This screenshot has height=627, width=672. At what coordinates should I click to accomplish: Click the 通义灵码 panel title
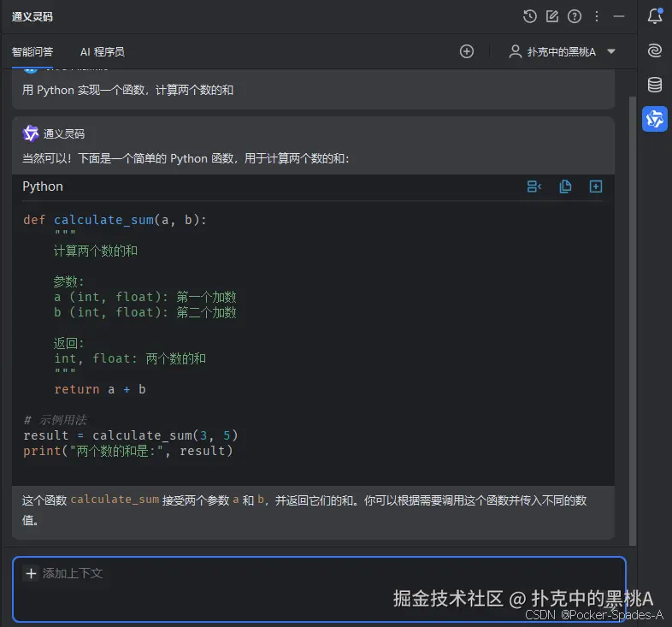pos(32,17)
